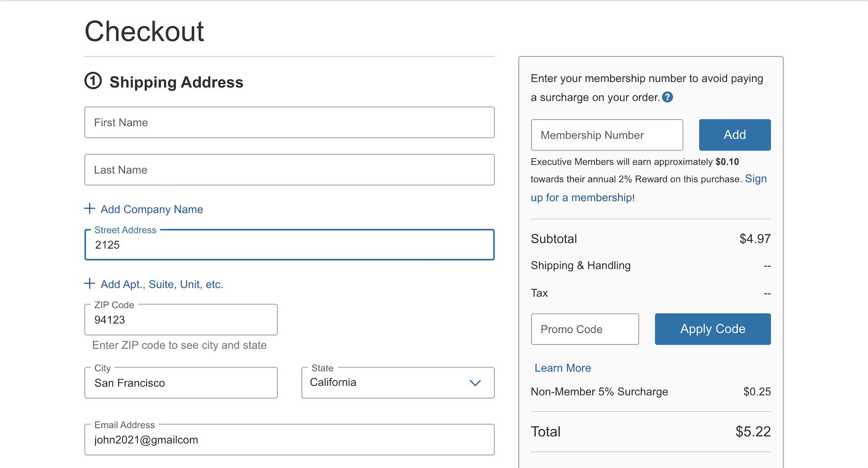Open the Learn More link
The height and width of the screenshot is (468, 868).
click(562, 368)
